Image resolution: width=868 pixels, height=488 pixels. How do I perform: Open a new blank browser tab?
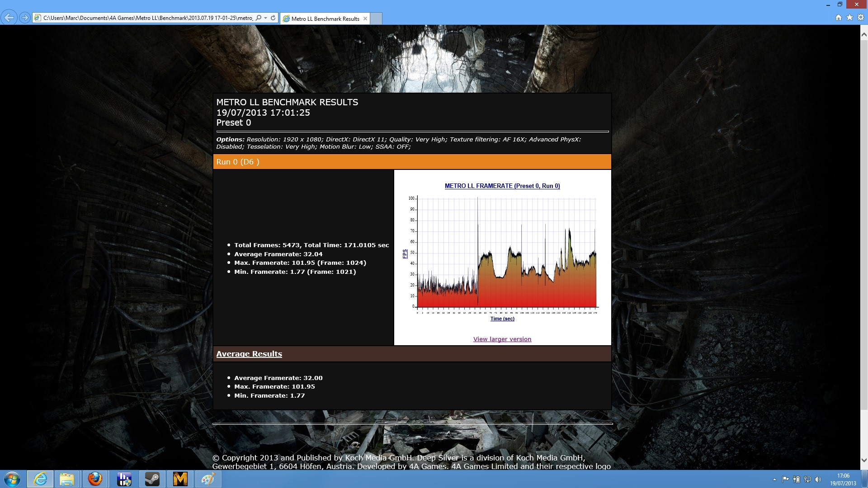[x=376, y=19]
